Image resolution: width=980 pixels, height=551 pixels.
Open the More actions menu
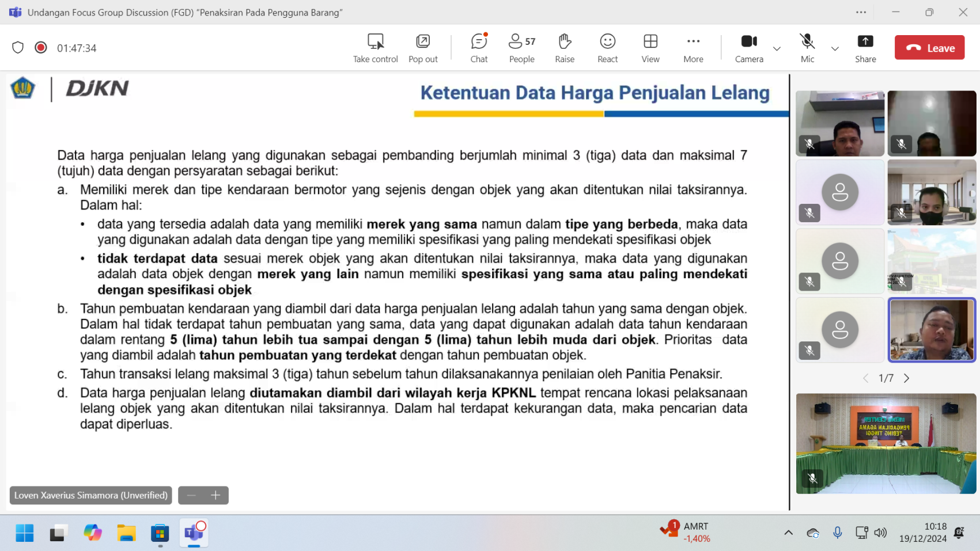pyautogui.click(x=693, y=47)
